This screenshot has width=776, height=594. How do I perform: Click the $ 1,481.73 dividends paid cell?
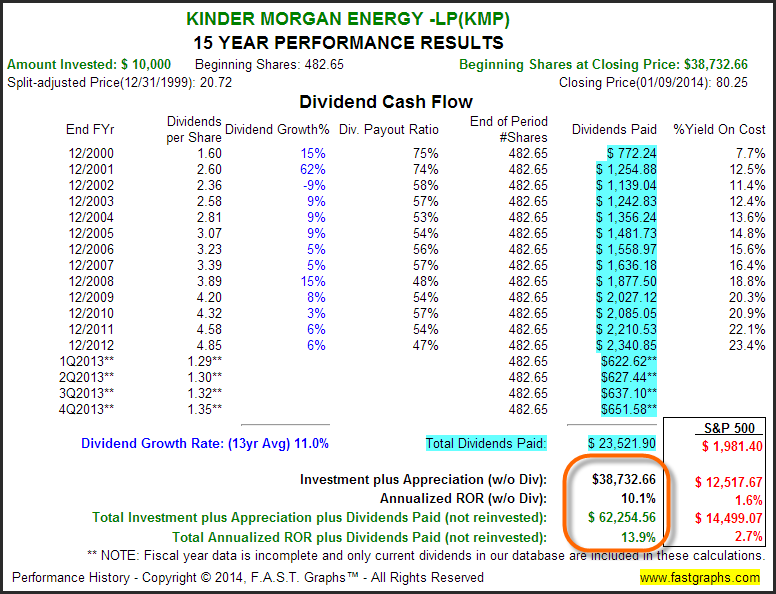tap(626, 233)
